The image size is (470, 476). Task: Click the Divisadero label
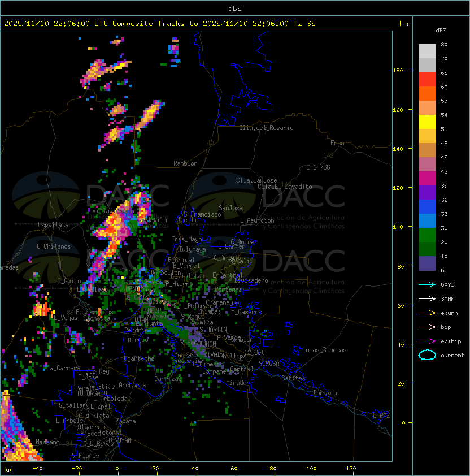[251, 280]
